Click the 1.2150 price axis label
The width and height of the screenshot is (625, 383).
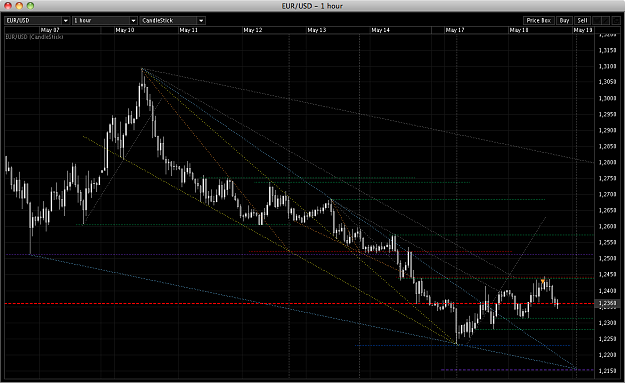(x=607, y=371)
